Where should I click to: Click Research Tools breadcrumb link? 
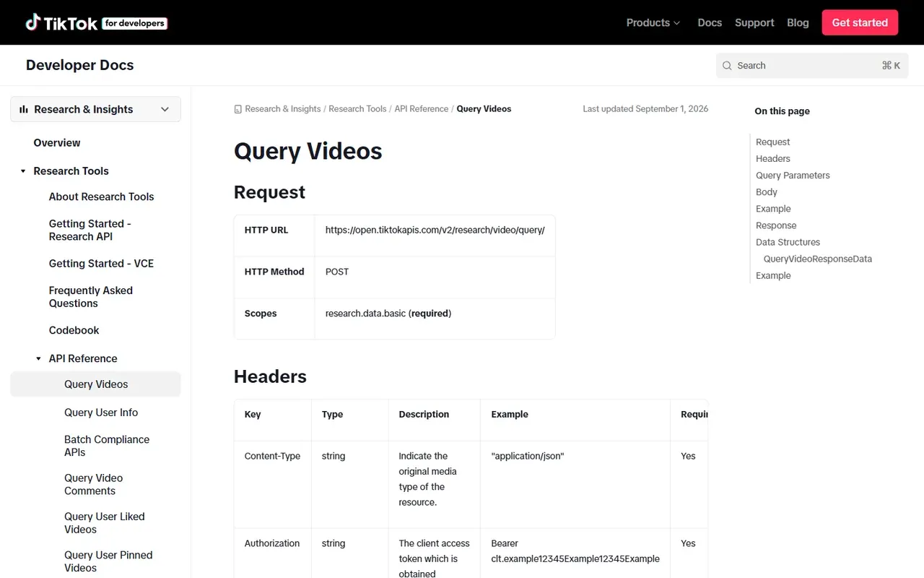(x=357, y=109)
